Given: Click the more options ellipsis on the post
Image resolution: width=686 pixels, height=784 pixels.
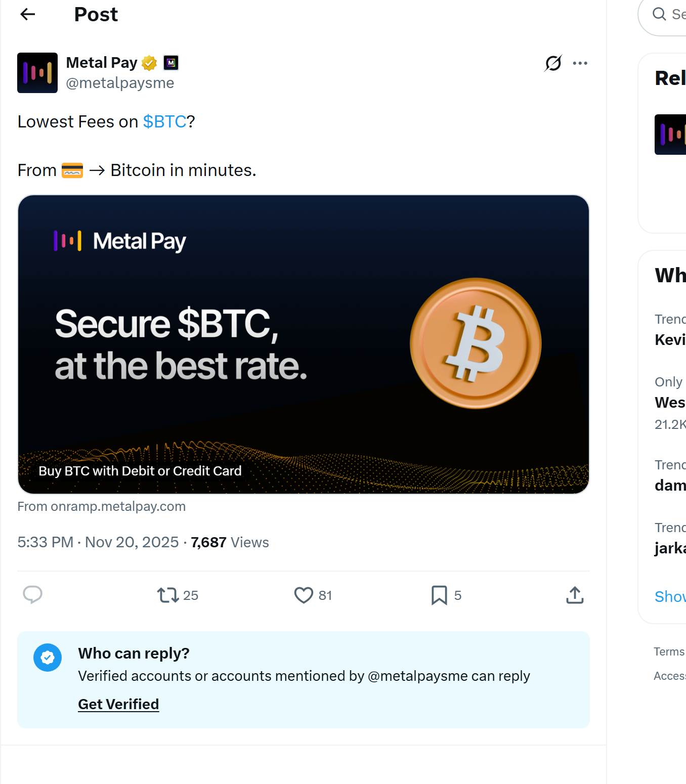Looking at the screenshot, I should pyautogui.click(x=580, y=63).
